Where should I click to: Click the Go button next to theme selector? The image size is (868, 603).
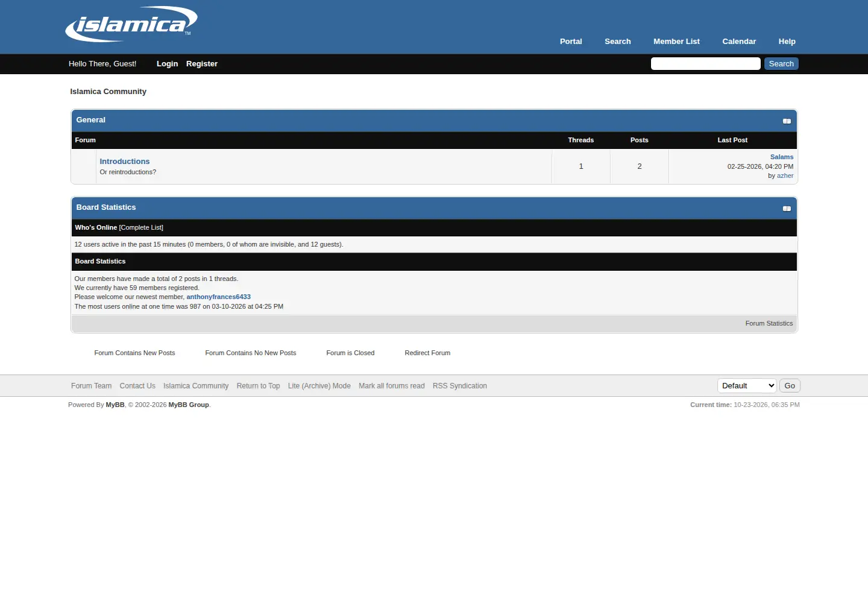(790, 386)
